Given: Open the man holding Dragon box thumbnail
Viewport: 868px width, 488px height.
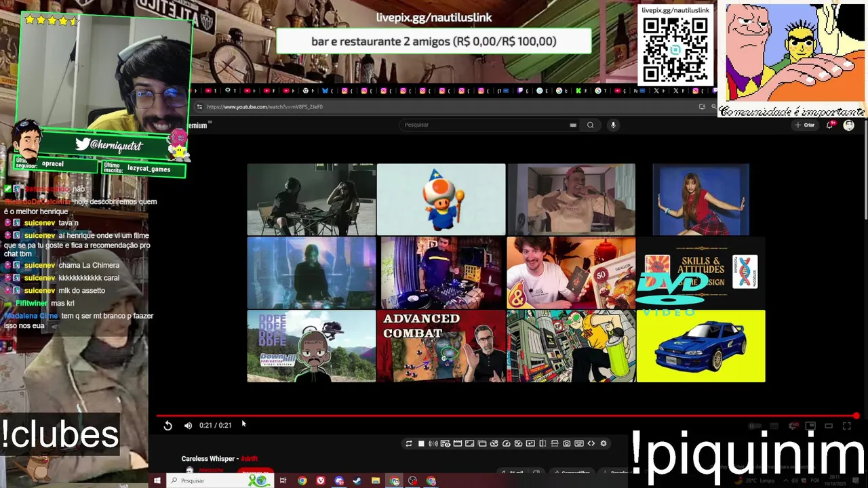Looking at the screenshot, I should [x=571, y=272].
